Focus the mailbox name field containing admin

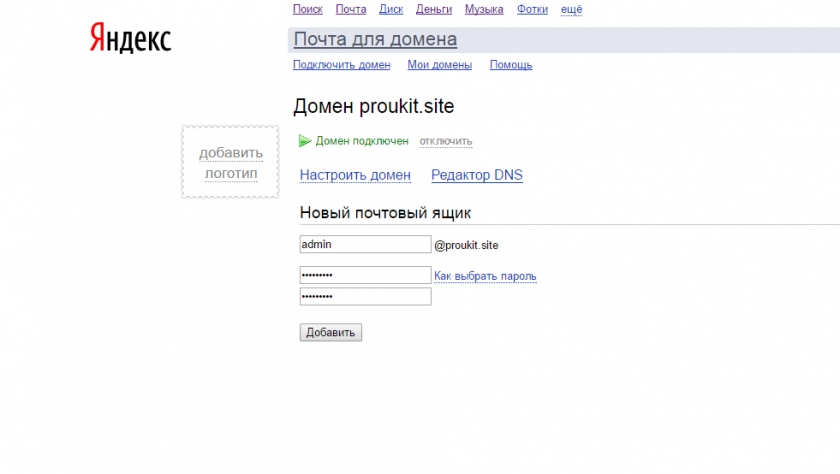(x=365, y=244)
